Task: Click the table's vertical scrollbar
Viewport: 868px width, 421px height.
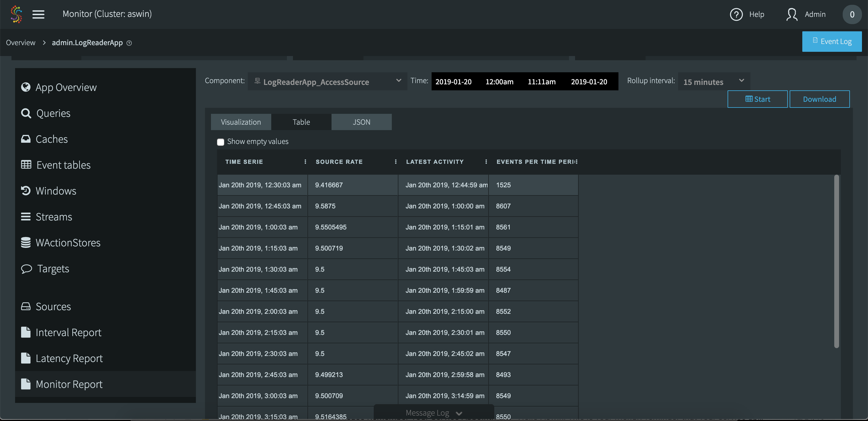Action: tap(836, 261)
